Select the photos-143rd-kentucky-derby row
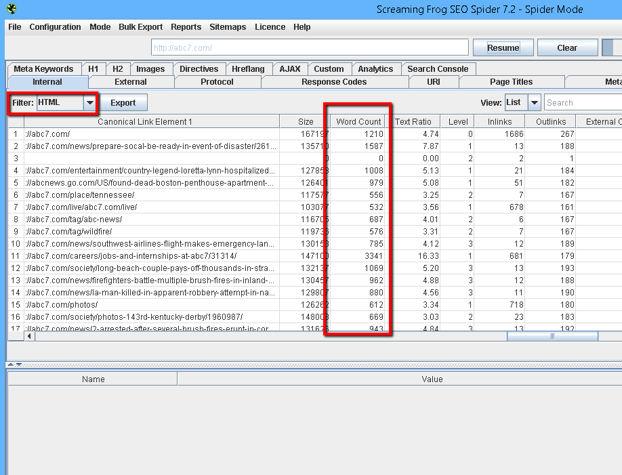Viewport: 622px width, 475px height. pyautogui.click(x=315, y=317)
